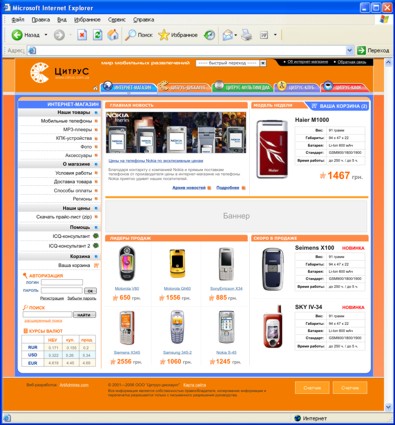The width and height of the screenshot is (395, 425).
Task: Open the History icon in the toolbar
Action: [x=209, y=35]
